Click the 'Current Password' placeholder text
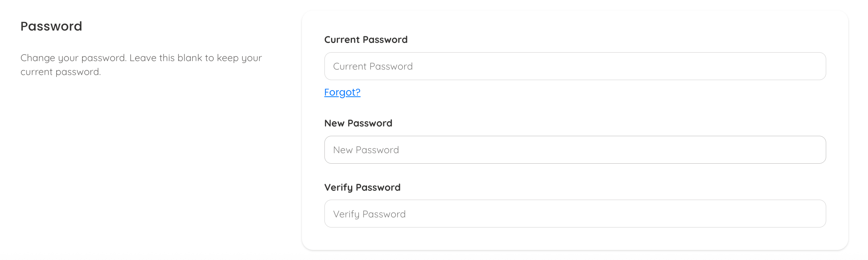Viewport: 868px width, 260px height. pos(373,67)
